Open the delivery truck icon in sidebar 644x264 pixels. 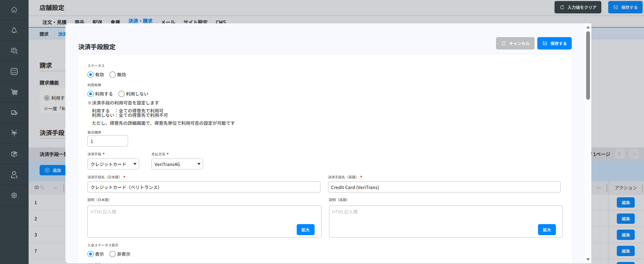(14, 113)
